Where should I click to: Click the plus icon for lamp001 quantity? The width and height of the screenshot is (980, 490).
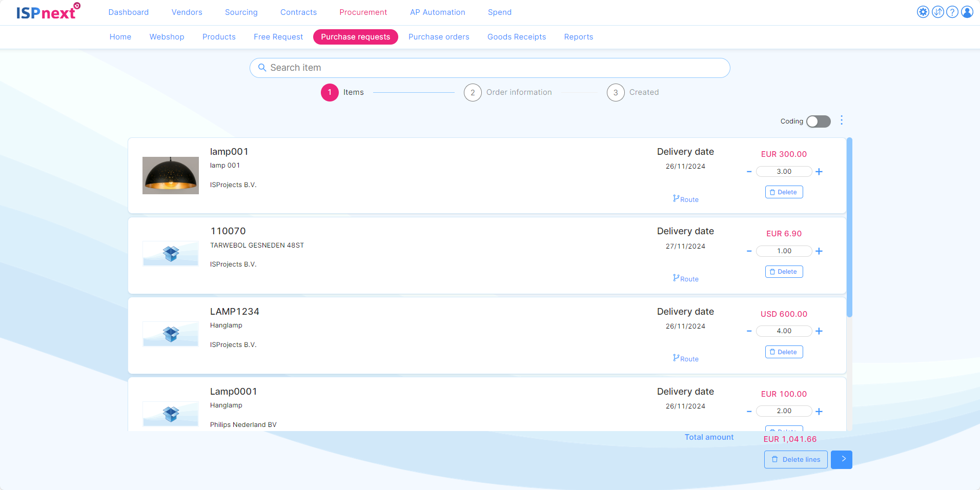tap(819, 172)
